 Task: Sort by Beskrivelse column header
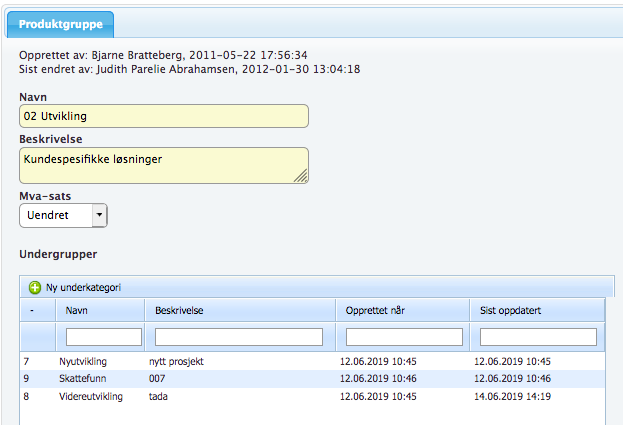pyautogui.click(x=180, y=311)
